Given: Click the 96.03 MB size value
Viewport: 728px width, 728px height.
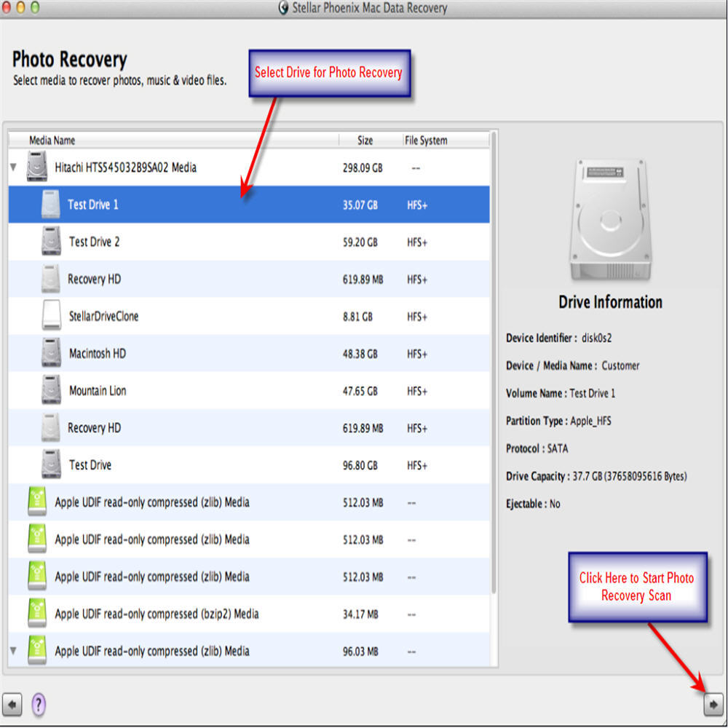Looking at the screenshot, I should [x=360, y=652].
